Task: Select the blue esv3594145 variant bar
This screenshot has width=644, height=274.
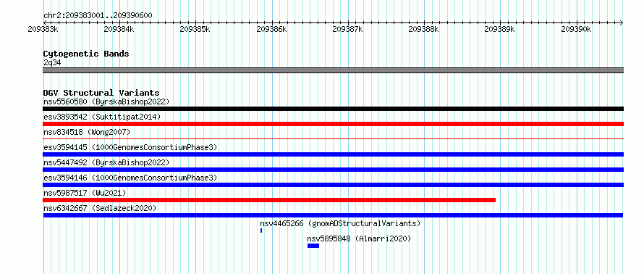Action: (x=333, y=154)
